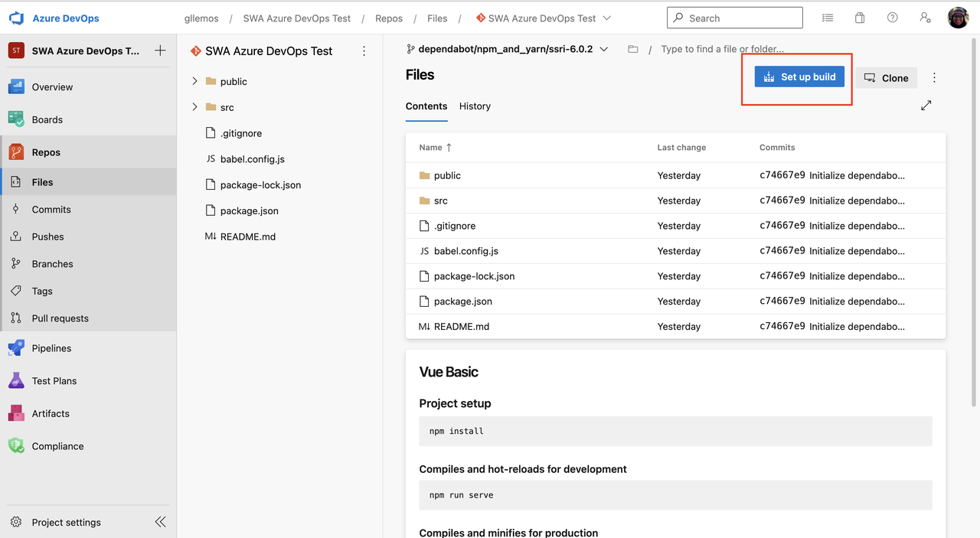Open Commits in the sidebar
Viewport: 980px width, 538px height.
(x=88, y=209)
